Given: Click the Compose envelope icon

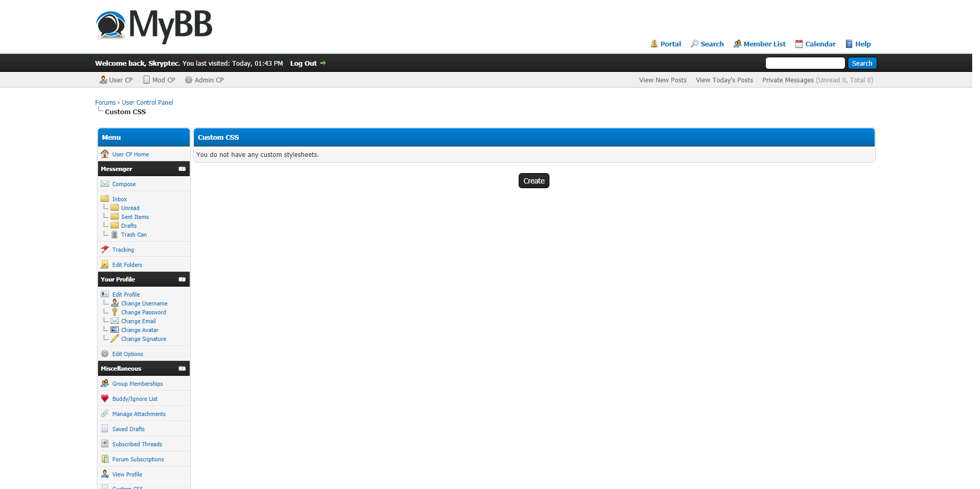Looking at the screenshot, I should 105,184.
